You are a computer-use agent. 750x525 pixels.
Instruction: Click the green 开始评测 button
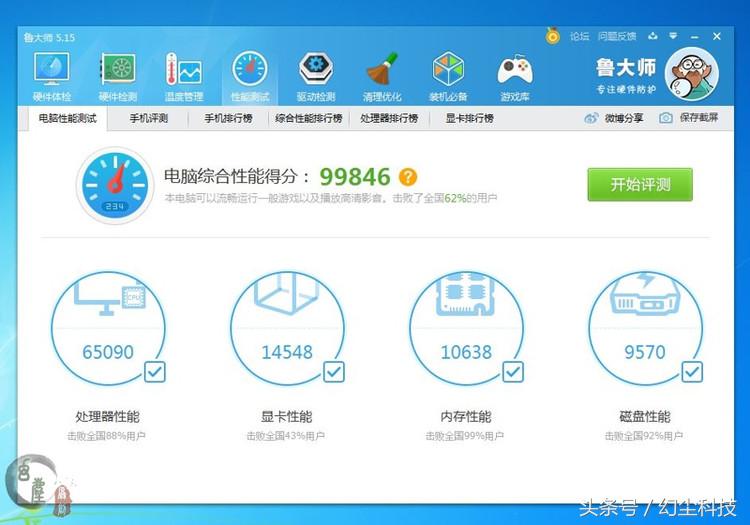click(x=640, y=185)
